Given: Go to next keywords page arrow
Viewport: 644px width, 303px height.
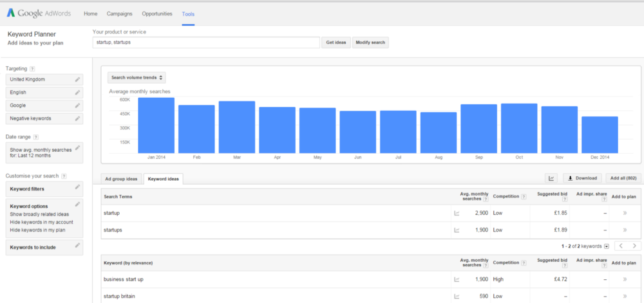Looking at the screenshot, I should [634, 246].
